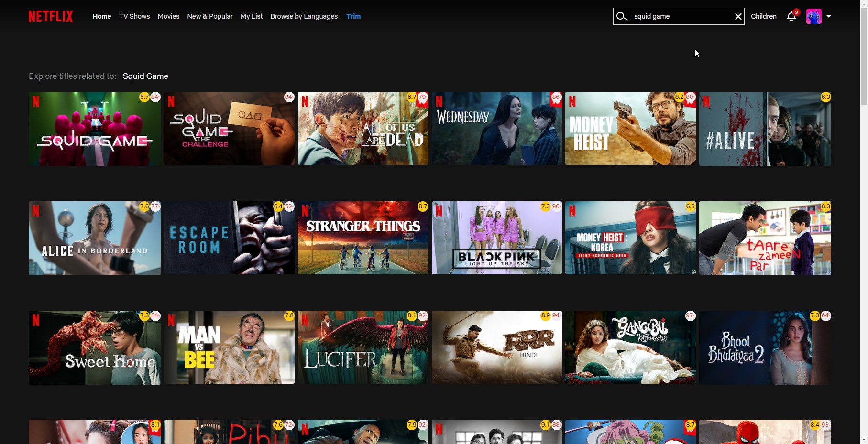Open the RRR Hindi thumbnail

[497, 347]
